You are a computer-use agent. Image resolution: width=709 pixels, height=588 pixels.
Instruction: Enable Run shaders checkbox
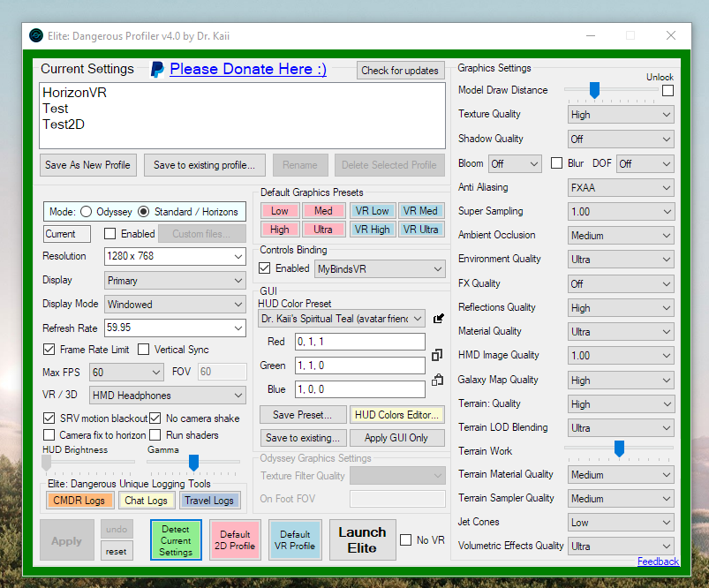coord(155,435)
